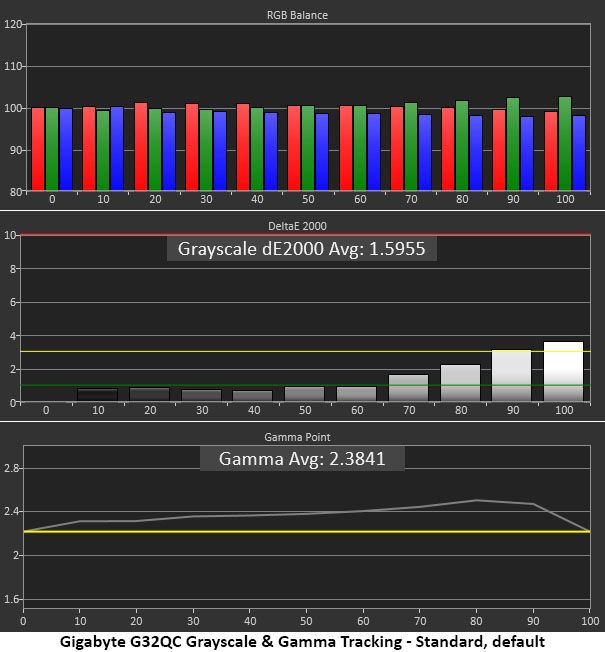Click the gamma curve peak at 80
Image resolution: width=605 pixels, height=652 pixels.
pos(477,500)
